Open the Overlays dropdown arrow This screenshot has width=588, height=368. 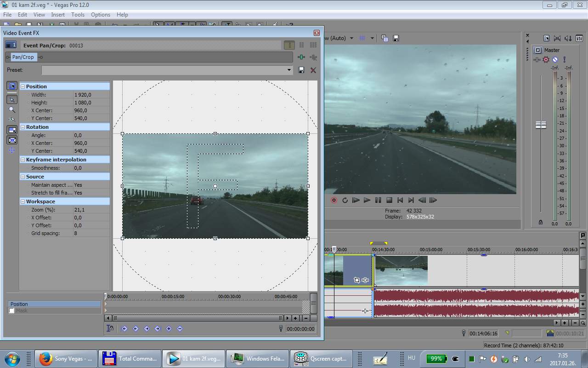[372, 38]
